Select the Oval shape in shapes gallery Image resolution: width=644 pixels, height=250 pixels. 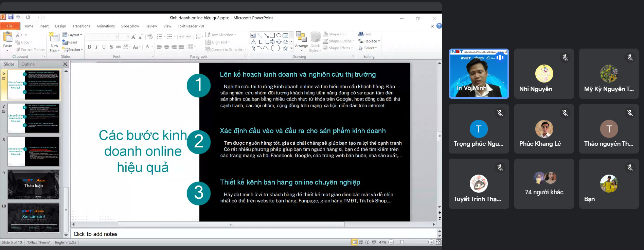pos(279,35)
